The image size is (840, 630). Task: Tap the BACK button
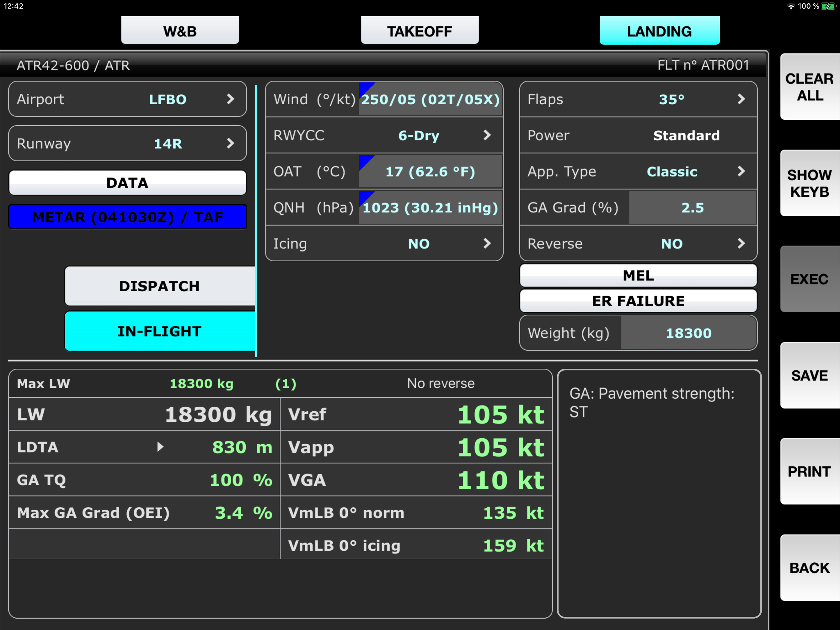click(x=810, y=568)
